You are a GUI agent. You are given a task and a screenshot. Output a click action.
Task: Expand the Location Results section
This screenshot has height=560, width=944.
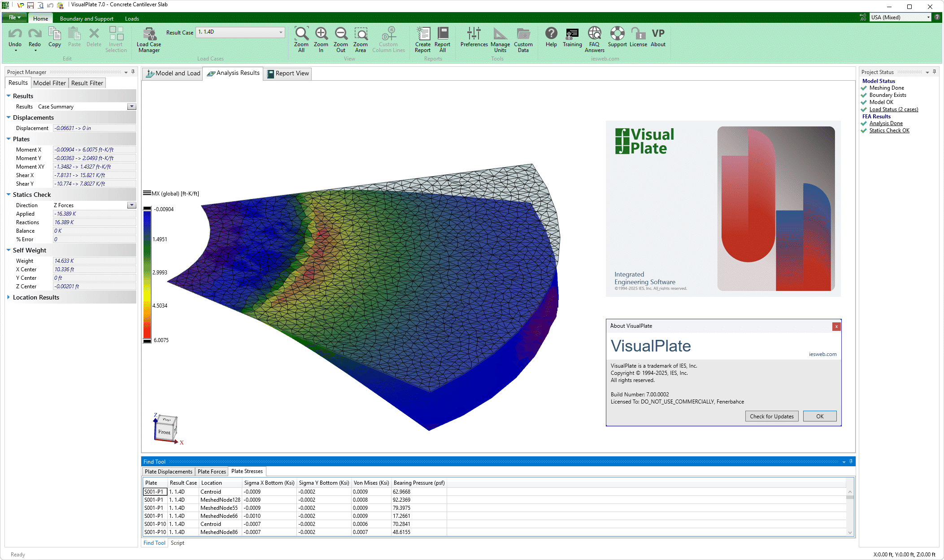(9, 297)
